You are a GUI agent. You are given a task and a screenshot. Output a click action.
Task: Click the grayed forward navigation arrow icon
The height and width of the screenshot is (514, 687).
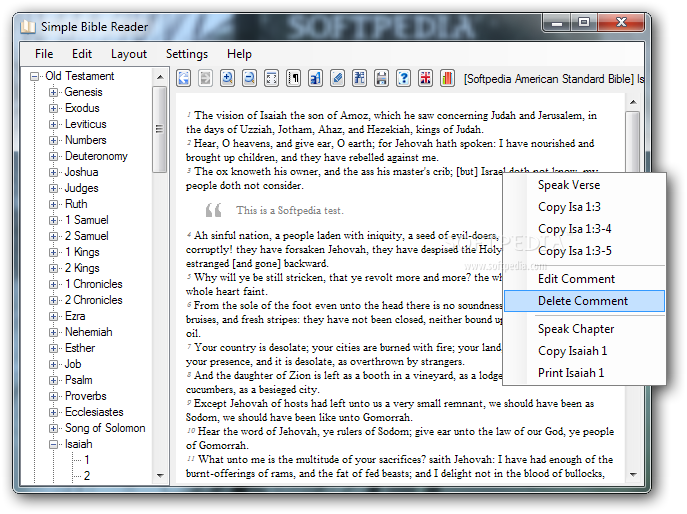205,78
